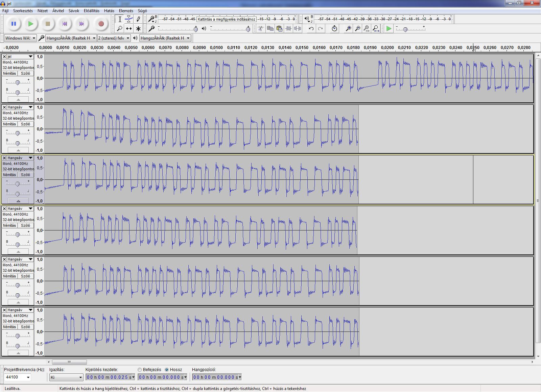Open the Elemzés menu
This screenshot has width=541, height=392.
tap(126, 11)
